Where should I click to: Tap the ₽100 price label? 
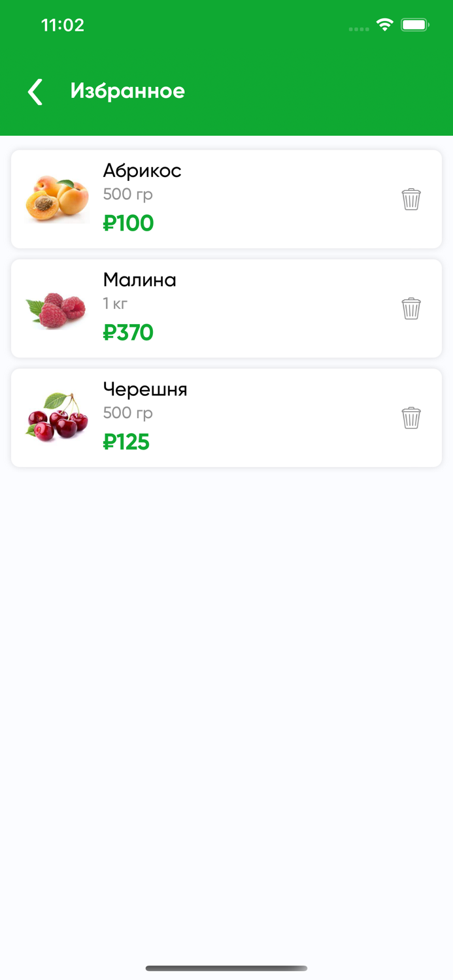[128, 223]
